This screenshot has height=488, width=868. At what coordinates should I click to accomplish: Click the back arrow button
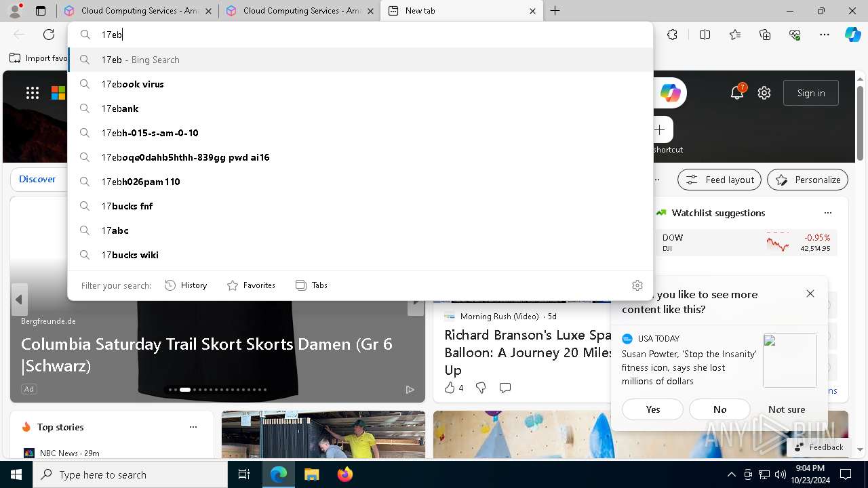[19, 35]
